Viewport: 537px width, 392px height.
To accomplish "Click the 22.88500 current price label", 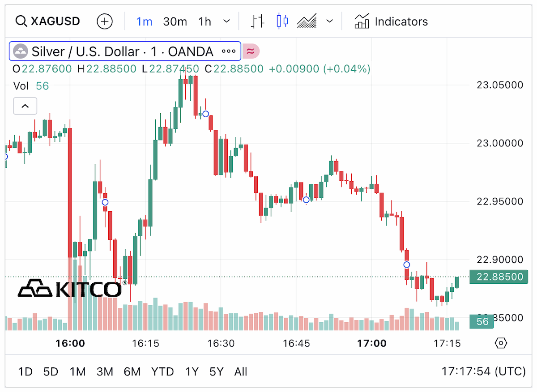I will click(499, 277).
